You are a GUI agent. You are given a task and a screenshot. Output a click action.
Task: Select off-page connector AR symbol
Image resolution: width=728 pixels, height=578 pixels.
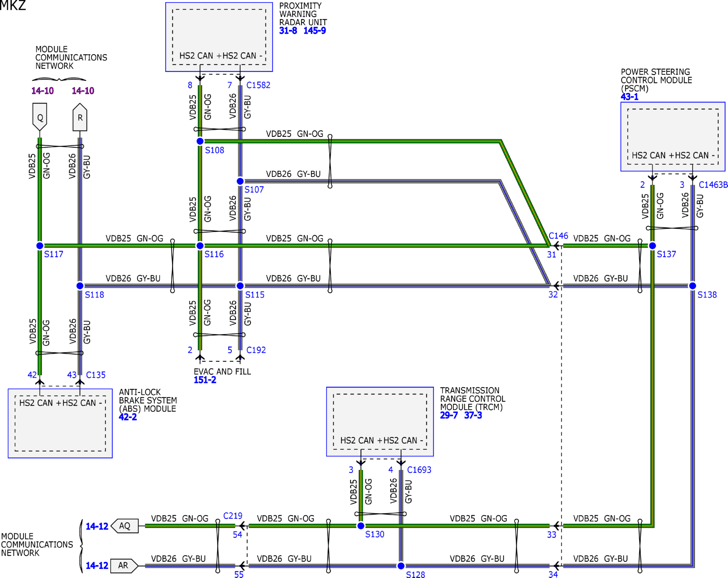click(125, 566)
